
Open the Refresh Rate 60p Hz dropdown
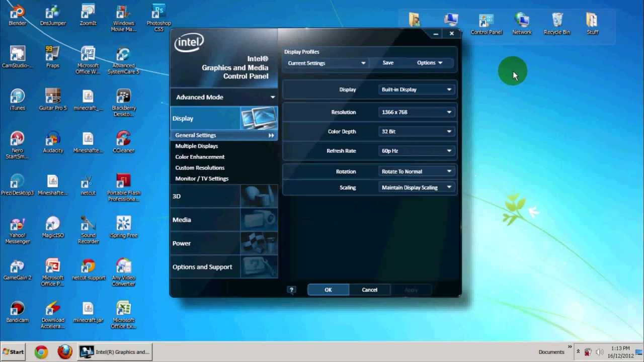(x=417, y=151)
